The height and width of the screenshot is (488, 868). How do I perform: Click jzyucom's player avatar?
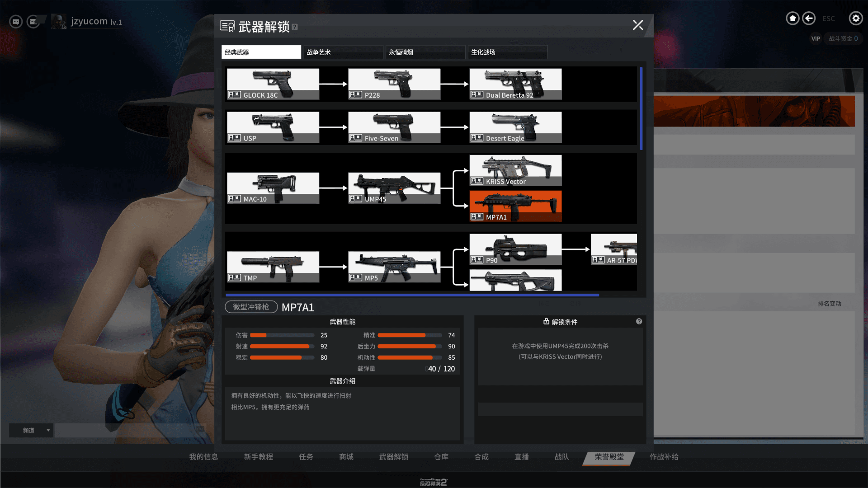[59, 21]
